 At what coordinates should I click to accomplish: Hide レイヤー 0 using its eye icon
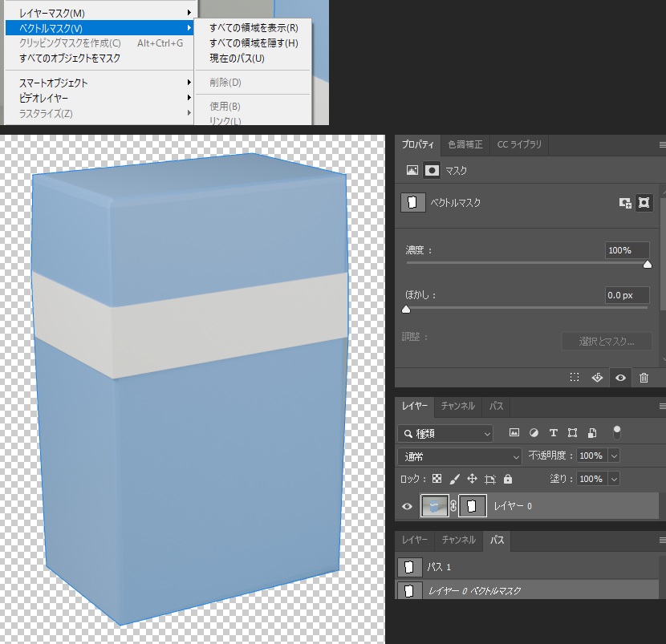click(x=407, y=506)
